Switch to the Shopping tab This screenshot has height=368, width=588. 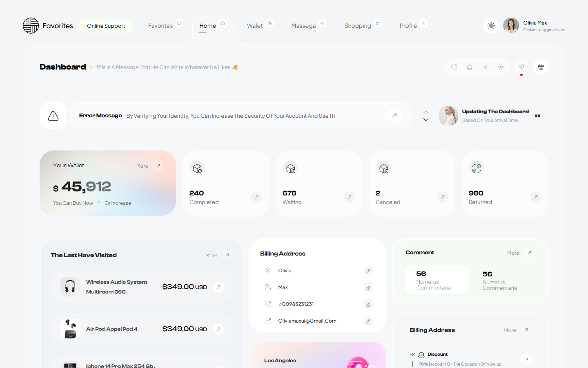[x=358, y=26]
